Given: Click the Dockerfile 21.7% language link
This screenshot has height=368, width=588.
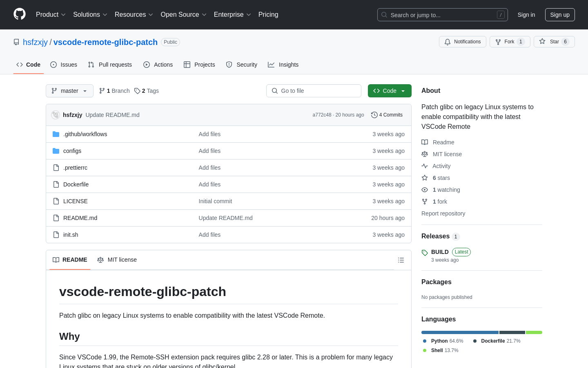Looking at the screenshot, I should click(x=497, y=341).
